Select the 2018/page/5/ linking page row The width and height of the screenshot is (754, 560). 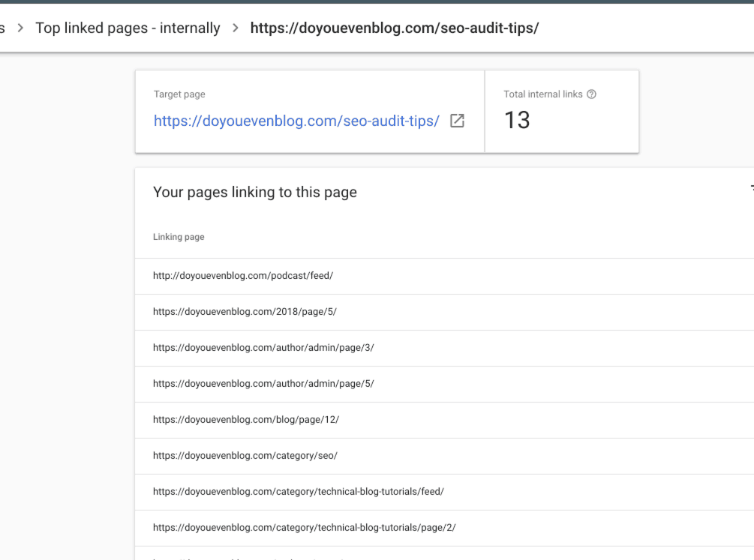[x=444, y=312]
